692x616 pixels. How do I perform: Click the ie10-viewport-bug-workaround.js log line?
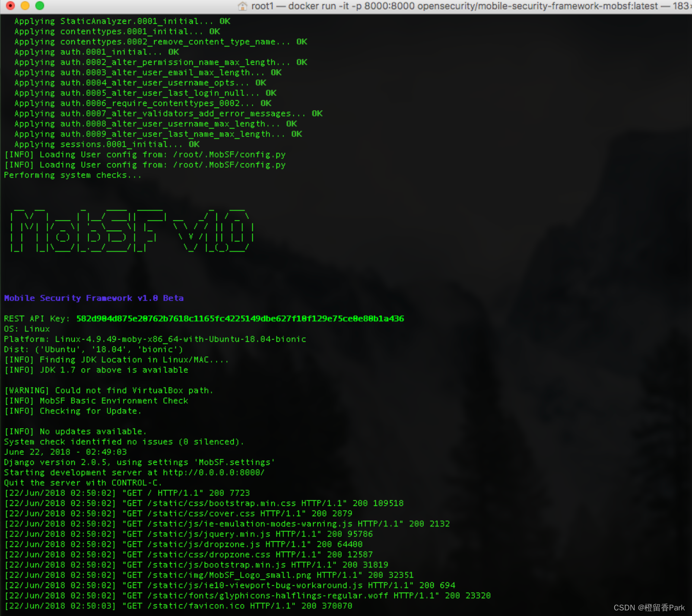tap(230, 585)
